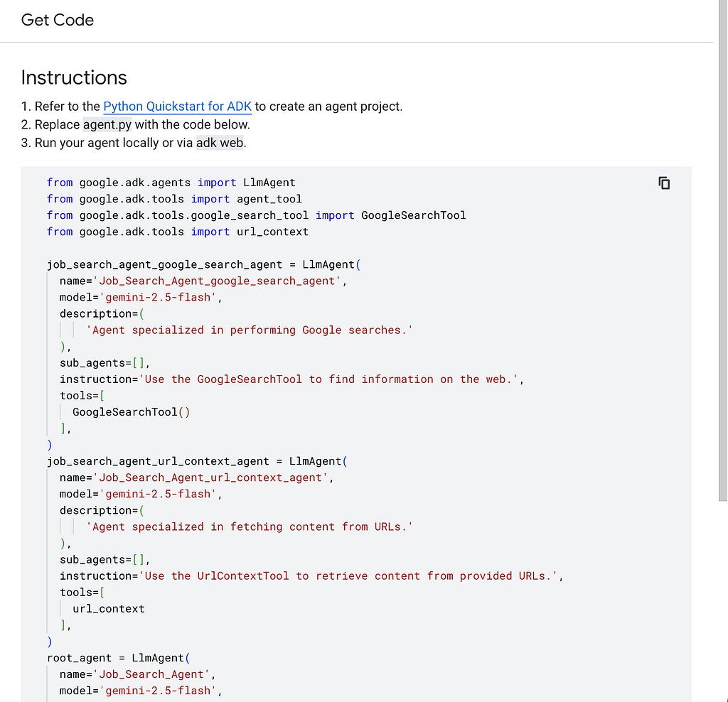The height and width of the screenshot is (702, 728).
Task: Open the Python Quickstart for ADK link
Action: tap(177, 107)
